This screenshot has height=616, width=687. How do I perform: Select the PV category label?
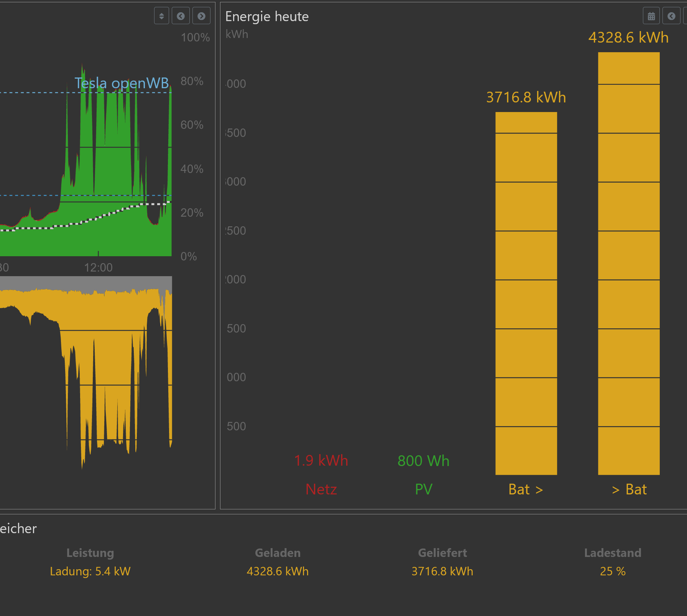pyautogui.click(x=423, y=489)
